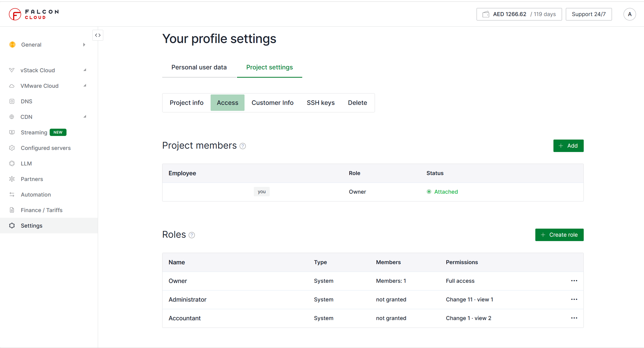The image size is (644, 348).
Task: Open the Project info sub-tab
Action: [x=187, y=103]
